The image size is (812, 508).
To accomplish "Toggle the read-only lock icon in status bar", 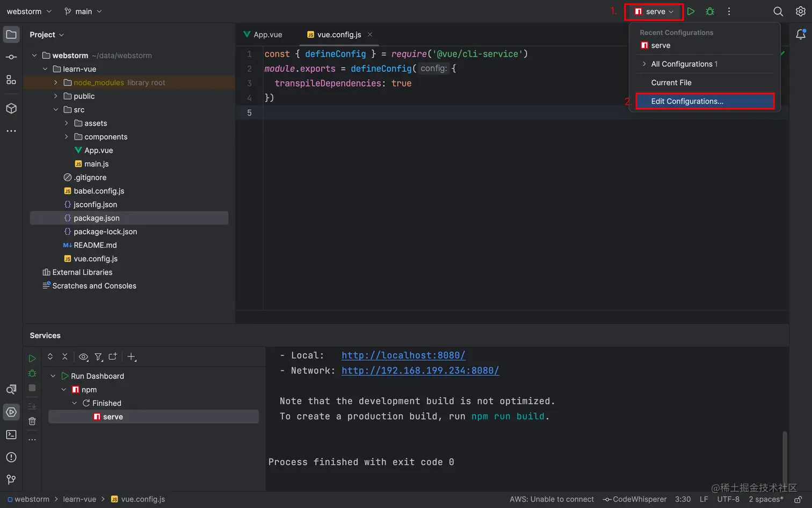I will [x=798, y=499].
